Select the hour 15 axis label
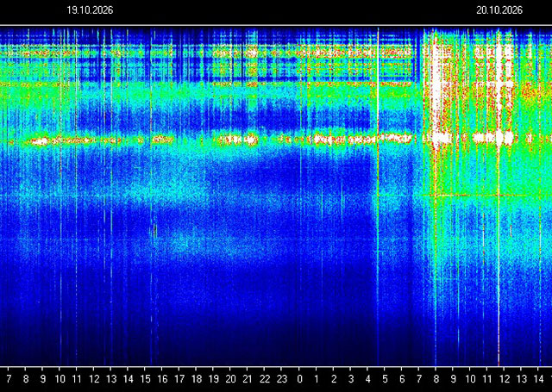This screenshot has height=392, width=552. coord(146,379)
